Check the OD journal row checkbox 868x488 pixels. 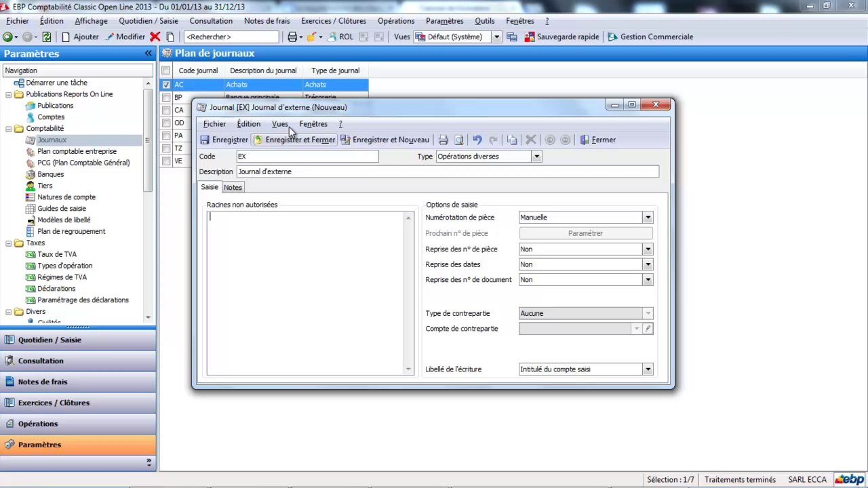[x=166, y=123]
